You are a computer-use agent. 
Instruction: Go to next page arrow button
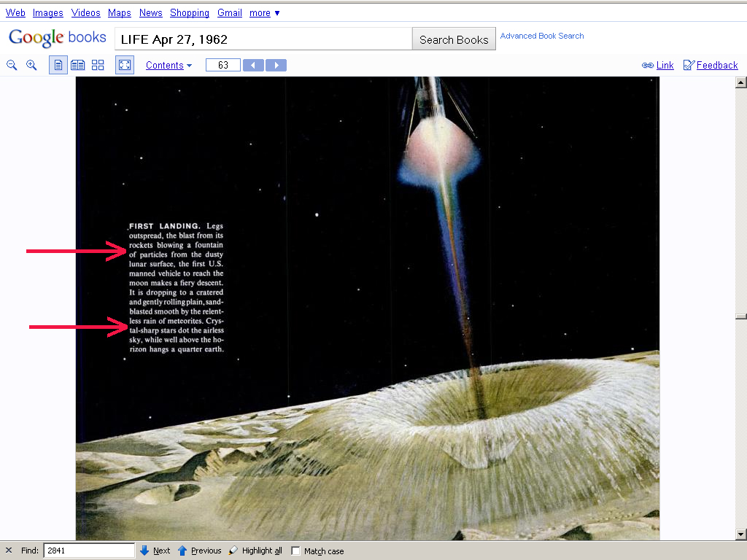(276, 65)
